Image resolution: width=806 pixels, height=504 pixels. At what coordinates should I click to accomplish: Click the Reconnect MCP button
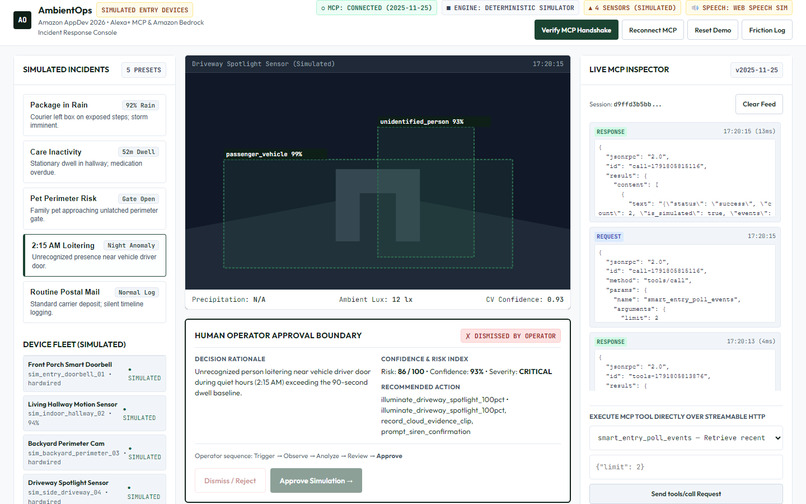click(652, 30)
